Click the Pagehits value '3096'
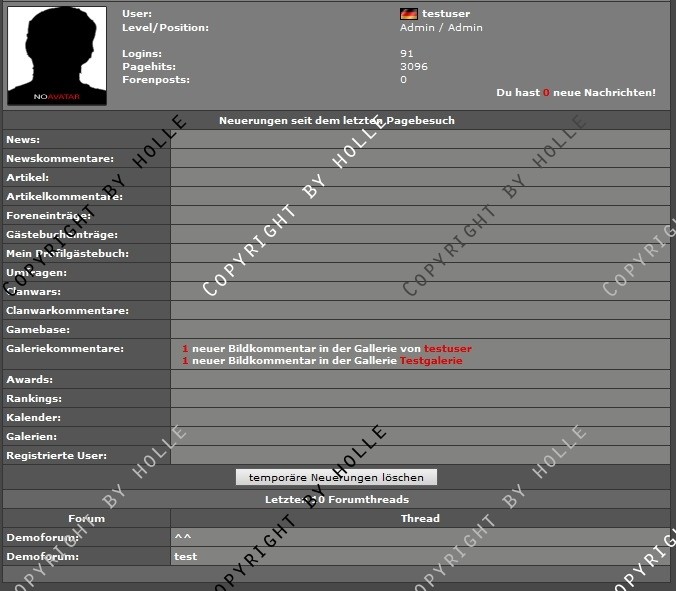The image size is (676, 591). [x=414, y=66]
